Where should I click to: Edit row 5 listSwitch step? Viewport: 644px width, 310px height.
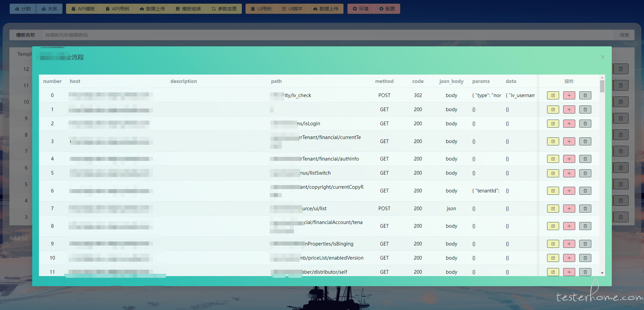(x=553, y=173)
